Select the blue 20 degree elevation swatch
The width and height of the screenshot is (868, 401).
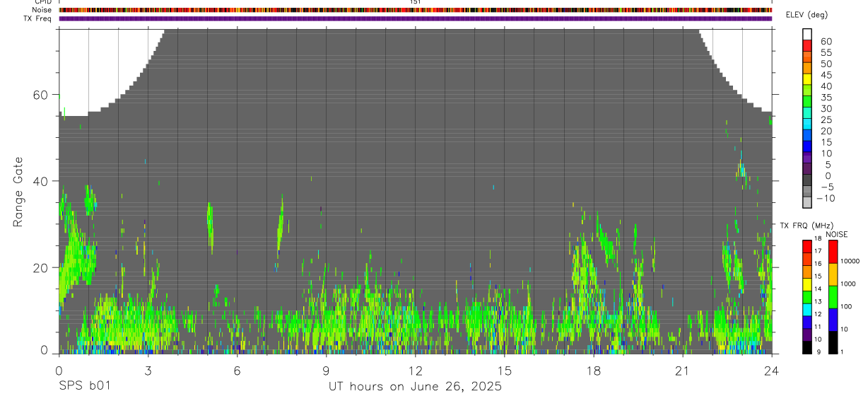[x=807, y=136]
